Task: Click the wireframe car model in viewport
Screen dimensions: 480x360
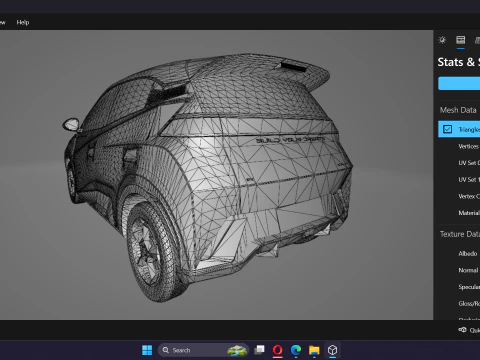Action: [x=208, y=177]
